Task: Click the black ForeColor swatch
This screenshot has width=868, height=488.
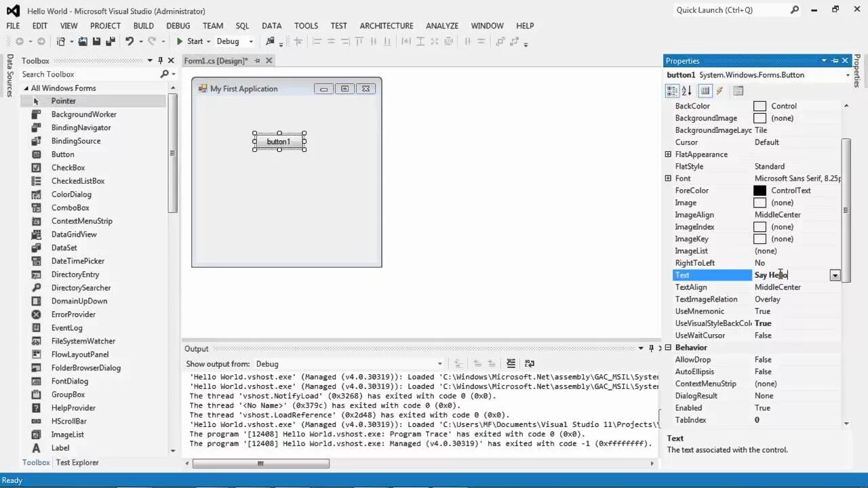Action: [x=759, y=191]
